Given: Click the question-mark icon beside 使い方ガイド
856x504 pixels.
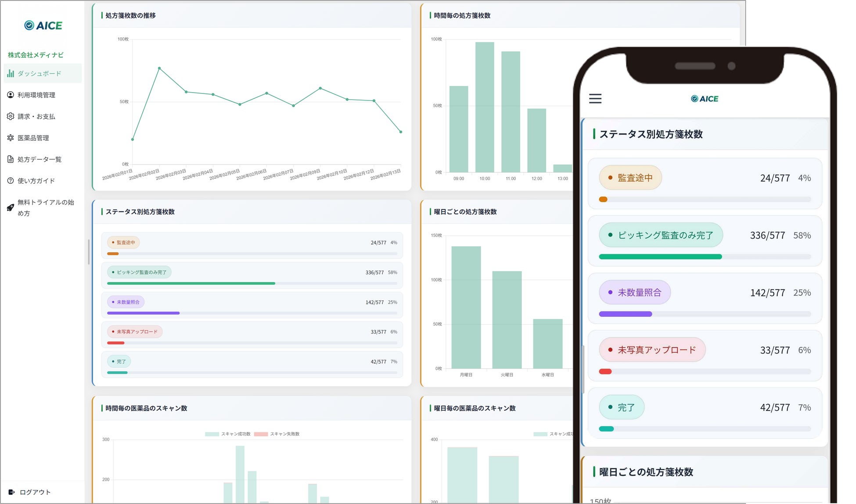Looking at the screenshot, I should click(x=11, y=181).
